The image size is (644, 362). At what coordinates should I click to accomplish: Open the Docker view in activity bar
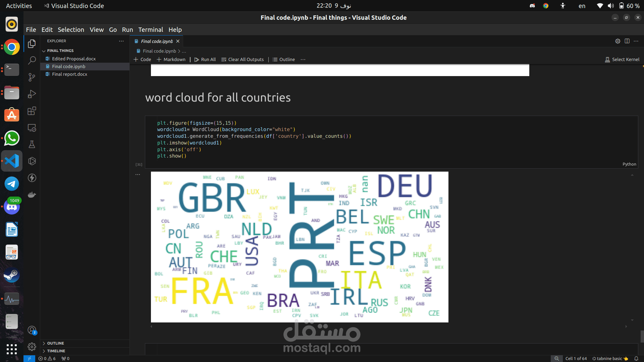tap(32, 195)
